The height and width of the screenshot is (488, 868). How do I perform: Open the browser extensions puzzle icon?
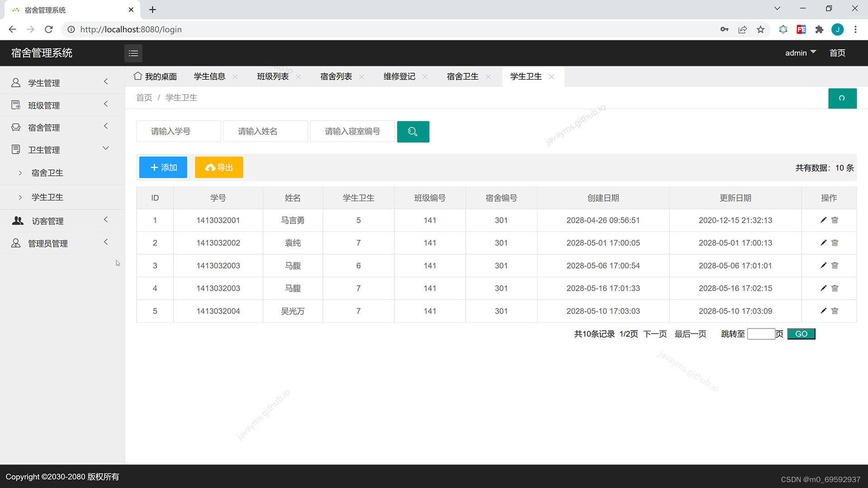tap(819, 29)
